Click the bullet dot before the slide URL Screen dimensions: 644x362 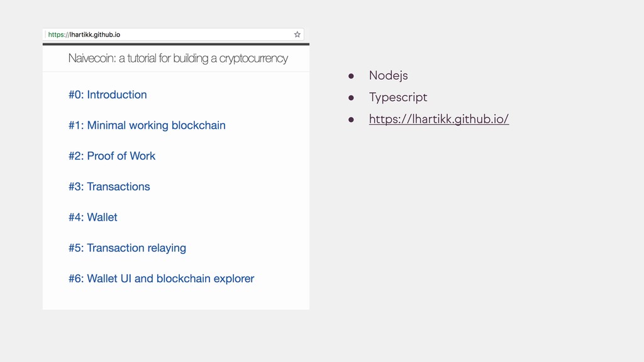click(x=352, y=119)
